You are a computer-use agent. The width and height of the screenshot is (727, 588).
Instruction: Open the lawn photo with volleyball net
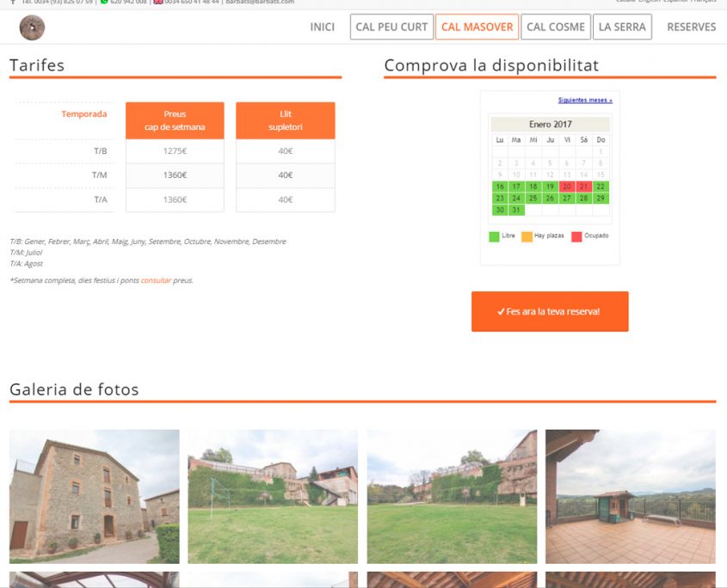point(273,496)
